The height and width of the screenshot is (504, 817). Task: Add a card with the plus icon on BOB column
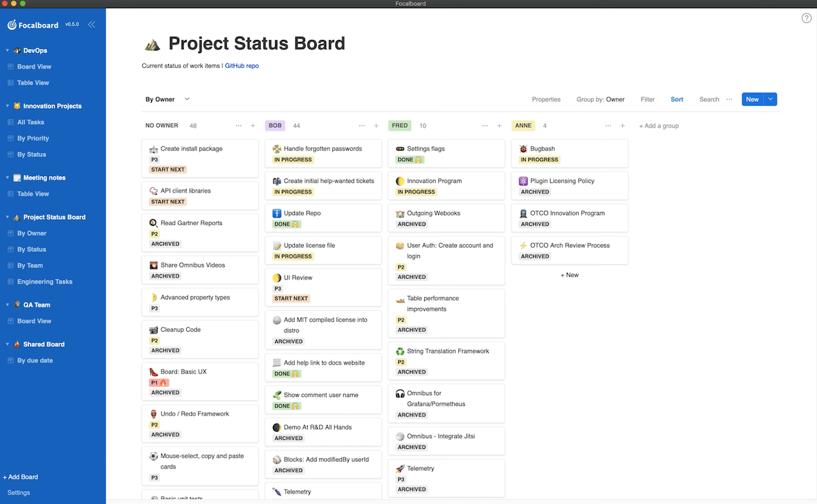pos(376,126)
